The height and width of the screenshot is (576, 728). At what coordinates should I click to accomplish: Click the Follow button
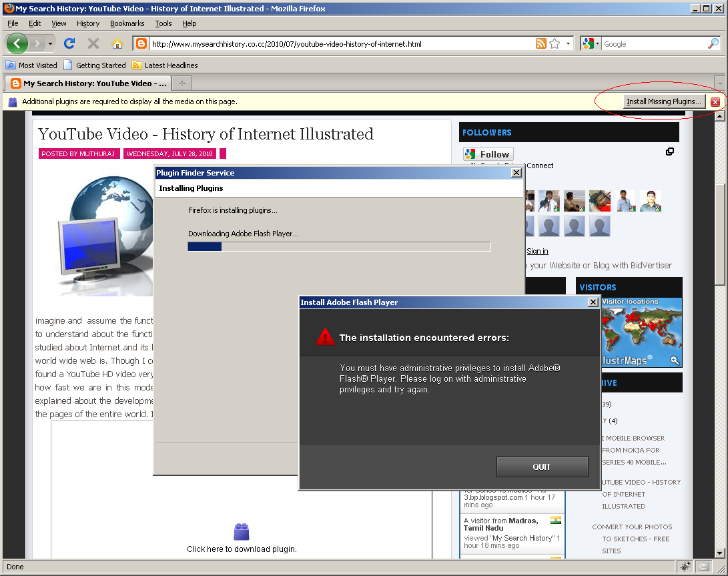click(x=488, y=154)
